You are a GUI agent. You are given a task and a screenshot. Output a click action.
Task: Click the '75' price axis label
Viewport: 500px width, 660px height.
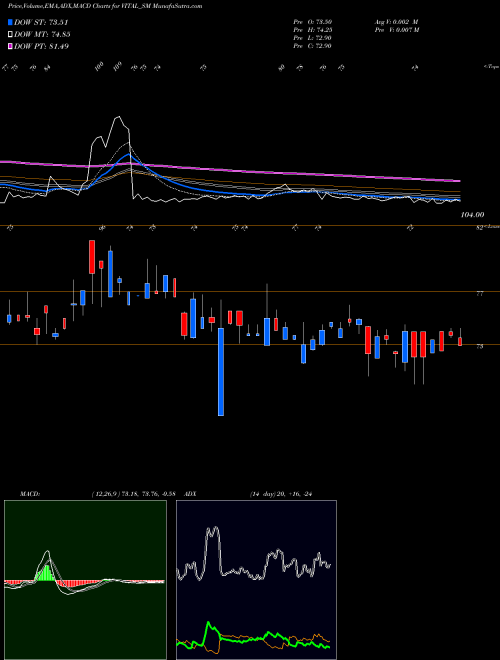point(480,346)
